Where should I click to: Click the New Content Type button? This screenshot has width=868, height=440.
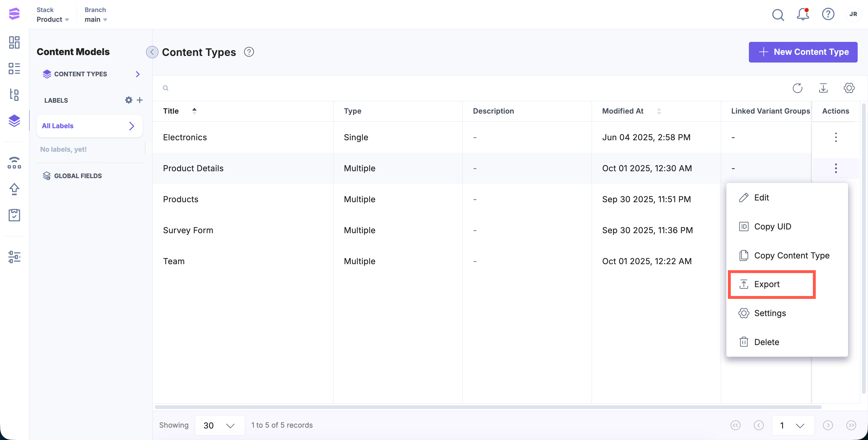[x=803, y=52]
